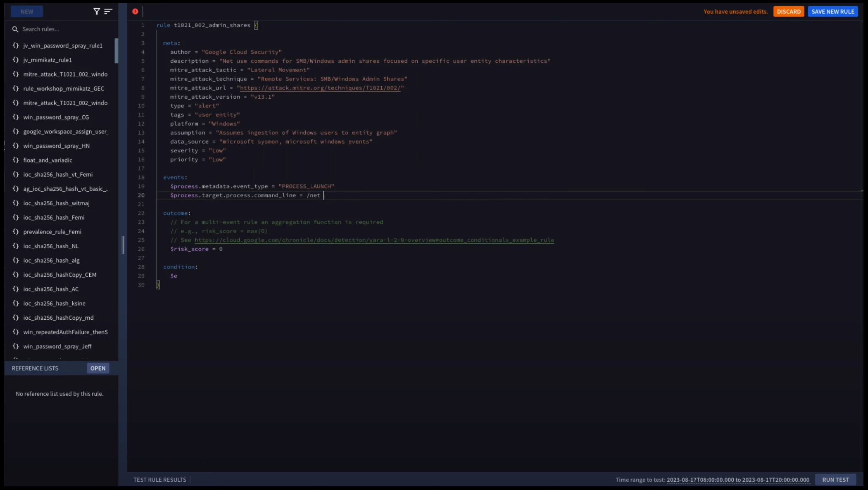
Task: Select rule win_password_spray_Jeff
Action: click(x=57, y=346)
